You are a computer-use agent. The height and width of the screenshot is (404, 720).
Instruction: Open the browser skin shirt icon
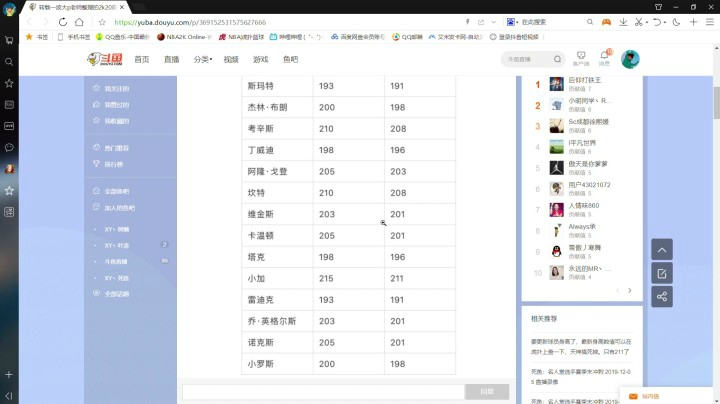point(658,6)
